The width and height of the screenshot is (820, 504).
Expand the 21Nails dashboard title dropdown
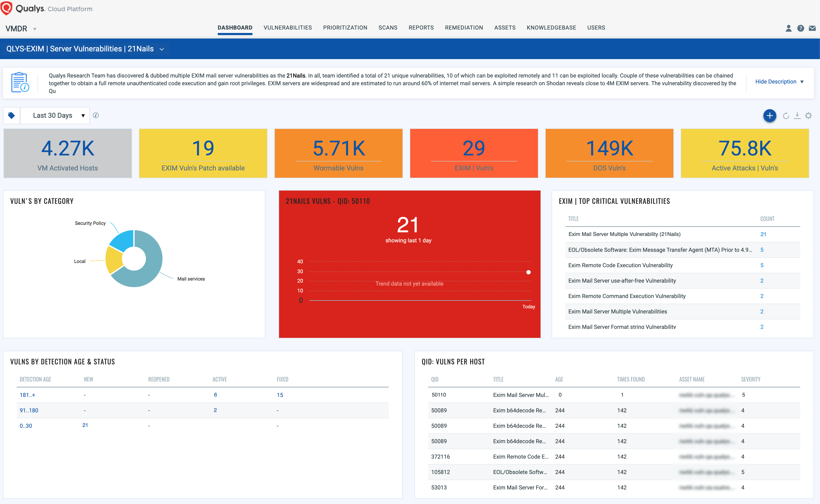162,49
